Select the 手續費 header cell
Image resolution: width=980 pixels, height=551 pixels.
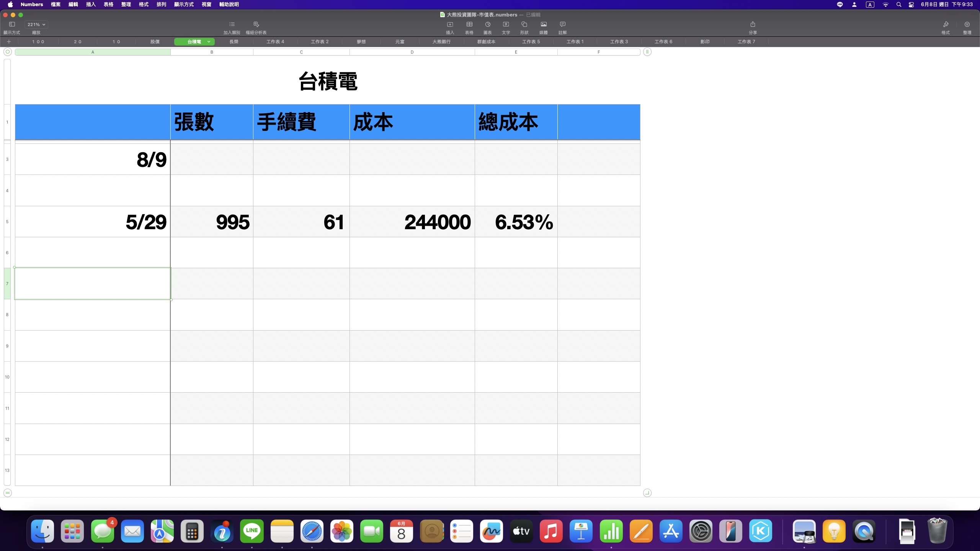click(x=301, y=122)
